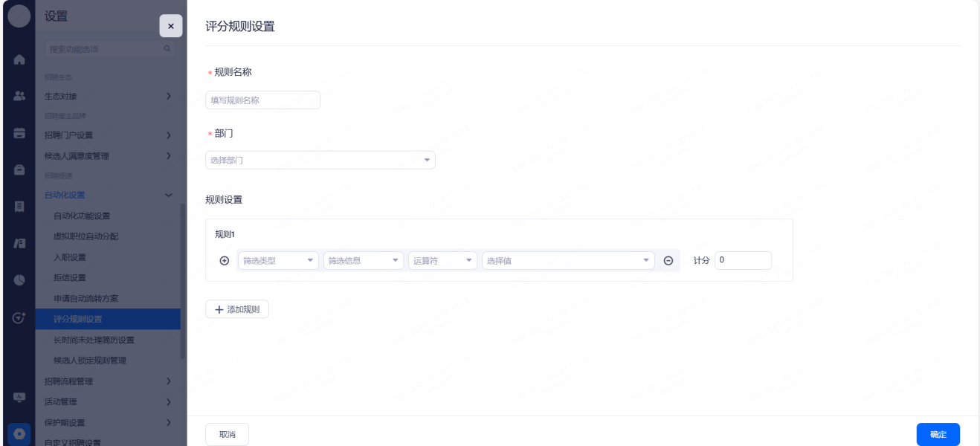Open the people icon in left navigation
This screenshot has height=446, width=980.
(19, 96)
